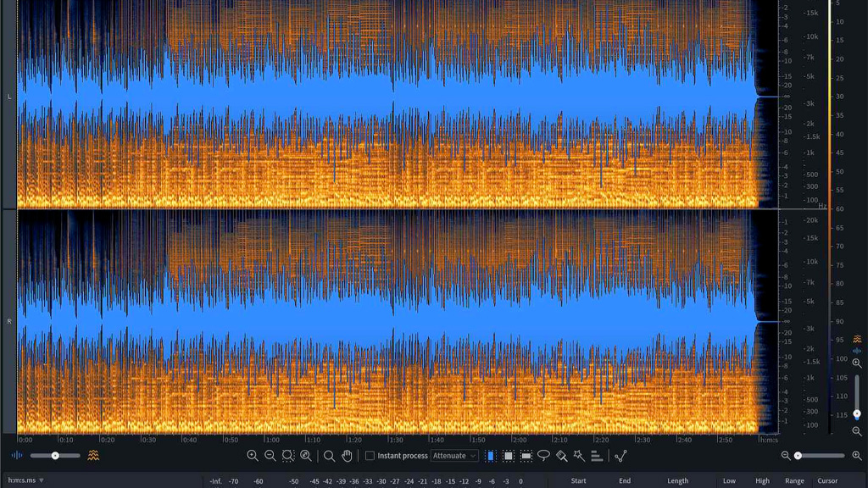
Task: Select the R channel label
Action: pyautogui.click(x=8, y=321)
